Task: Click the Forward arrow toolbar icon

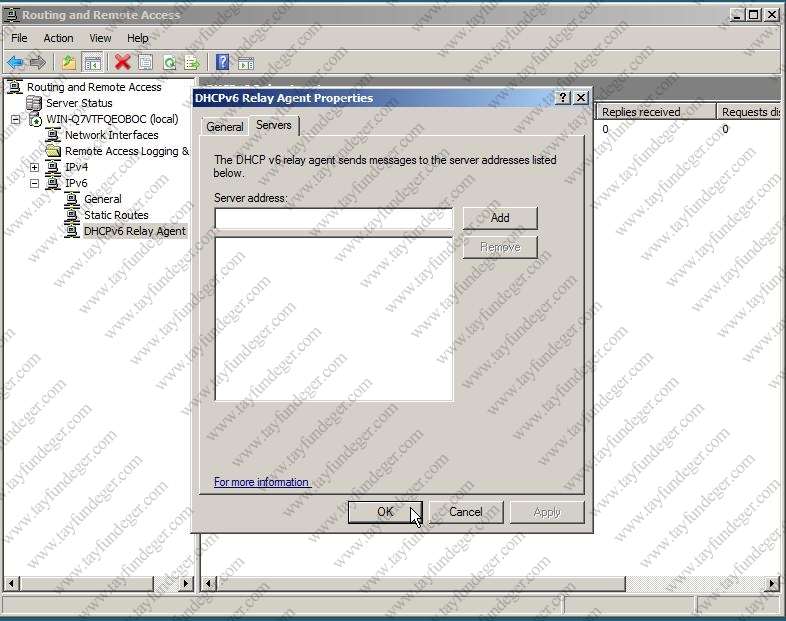Action: [x=38, y=63]
